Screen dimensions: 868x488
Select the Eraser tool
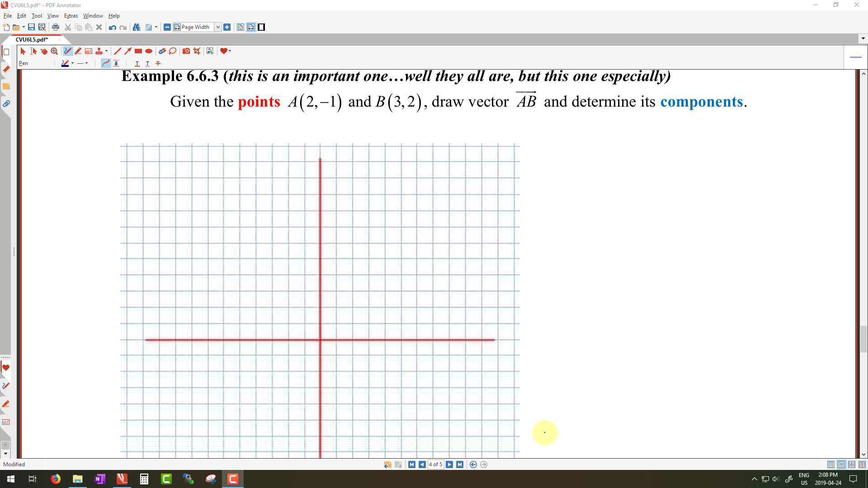point(162,51)
